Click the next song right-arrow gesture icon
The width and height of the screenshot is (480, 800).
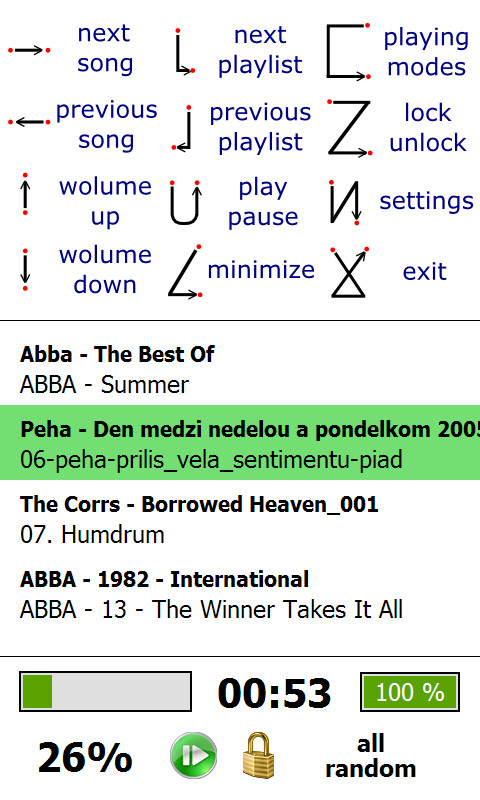point(29,50)
